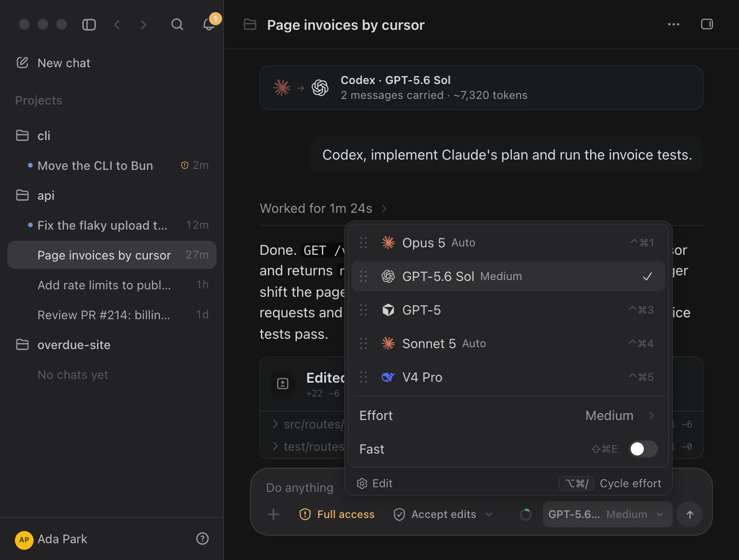
Task: Collapse the api project folder
Action: pos(112,196)
